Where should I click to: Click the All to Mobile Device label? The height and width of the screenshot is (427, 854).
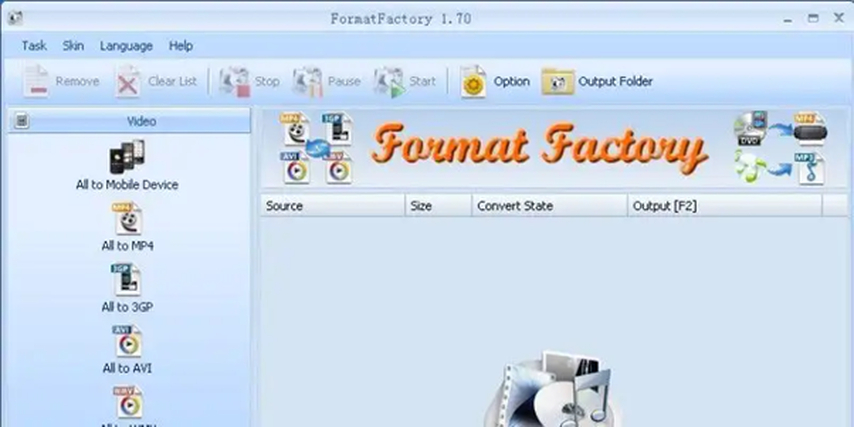point(127,185)
